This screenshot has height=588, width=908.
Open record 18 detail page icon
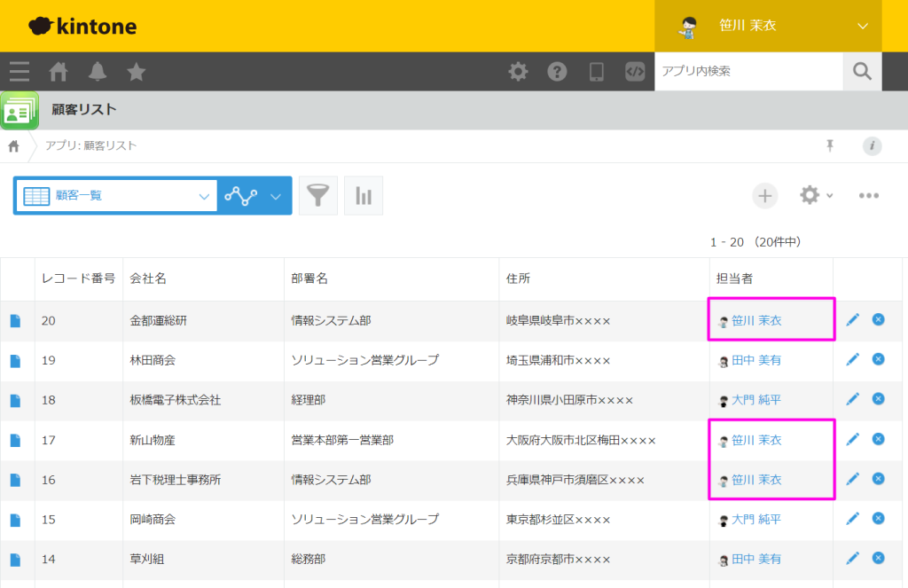click(x=16, y=400)
